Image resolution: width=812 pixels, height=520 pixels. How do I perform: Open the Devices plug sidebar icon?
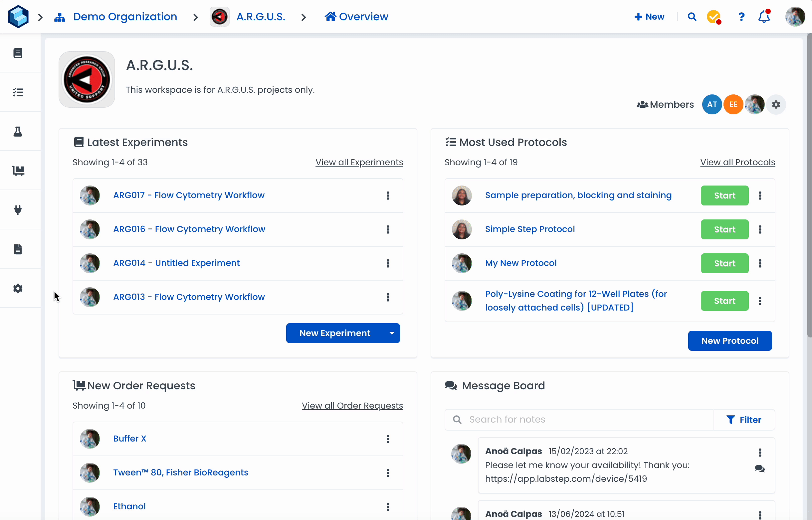coord(18,210)
